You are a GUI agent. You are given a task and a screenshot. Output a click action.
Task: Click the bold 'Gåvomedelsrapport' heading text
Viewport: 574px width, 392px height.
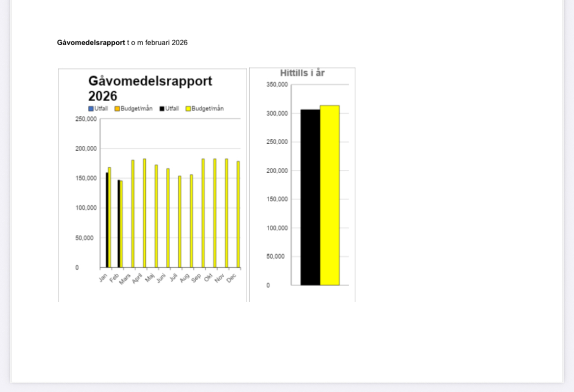coord(91,43)
